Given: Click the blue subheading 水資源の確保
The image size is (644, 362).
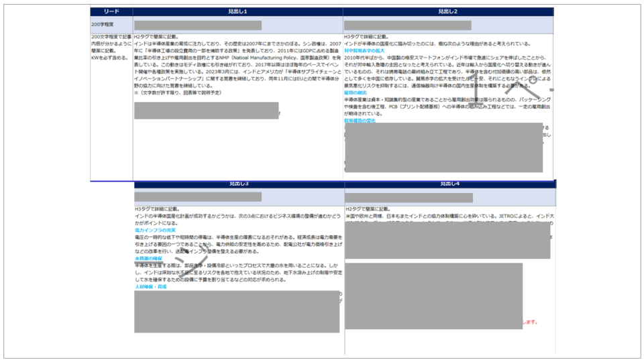Looking at the screenshot, I should (x=148, y=259).
